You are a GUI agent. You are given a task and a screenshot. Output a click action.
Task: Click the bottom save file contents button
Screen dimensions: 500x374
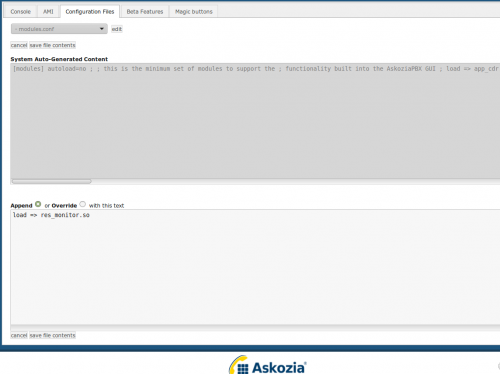point(52,335)
